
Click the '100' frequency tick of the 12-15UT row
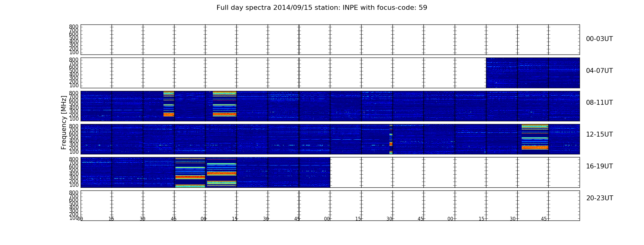click(74, 152)
